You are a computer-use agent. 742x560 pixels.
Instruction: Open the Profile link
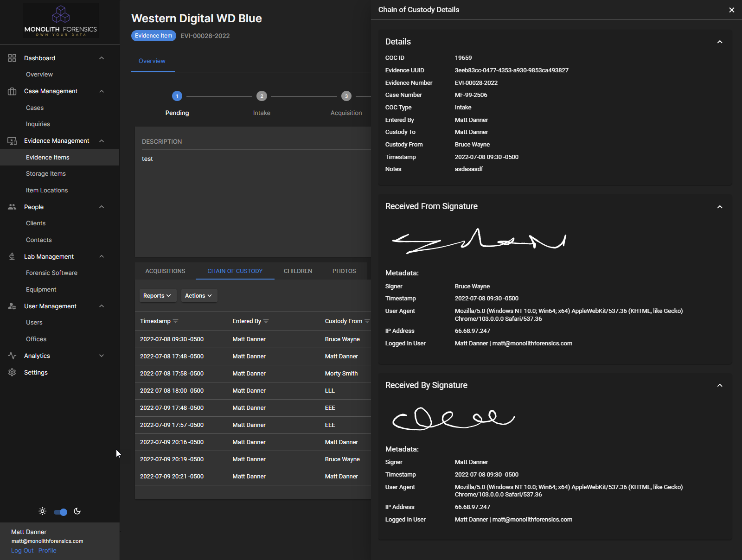pyautogui.click(x=47, y=550)
